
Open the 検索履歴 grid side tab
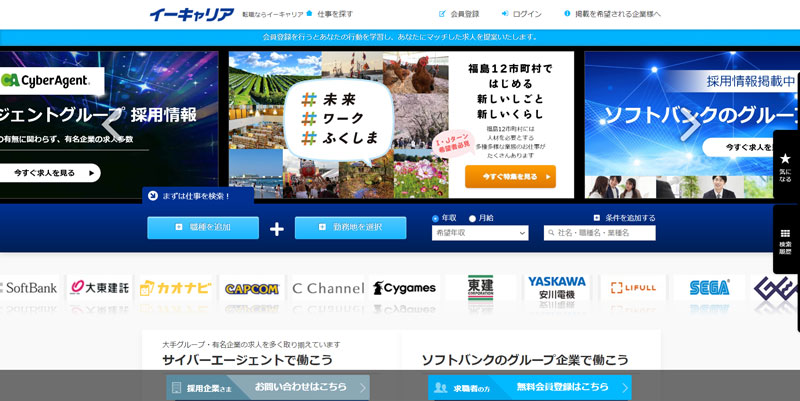tap(786, 240)
